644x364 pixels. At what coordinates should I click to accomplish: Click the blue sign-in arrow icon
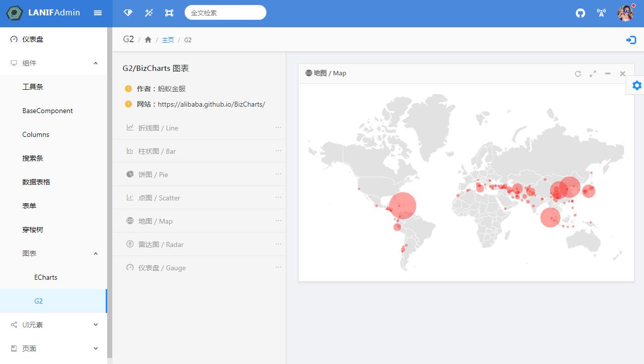click(631, 40)
